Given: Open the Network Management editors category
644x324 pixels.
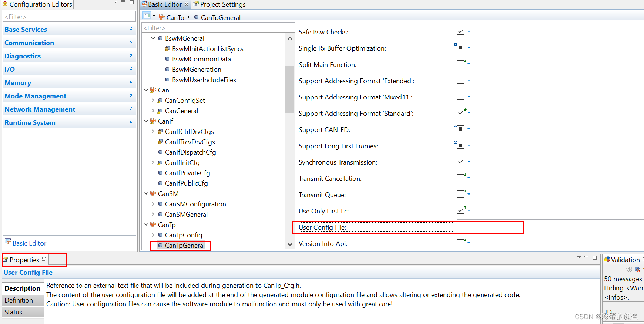Looking at the screenshot, I should click(69, 109).
